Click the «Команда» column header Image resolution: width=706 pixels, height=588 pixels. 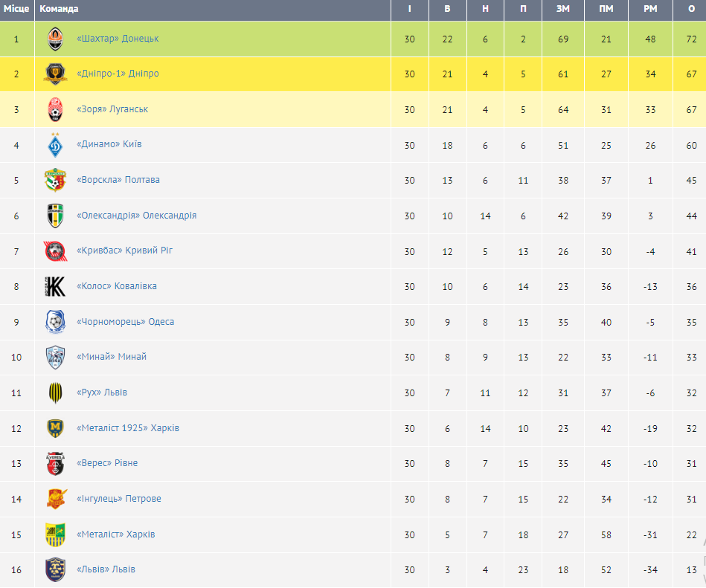pyautogui.click(x=59, y=9)
